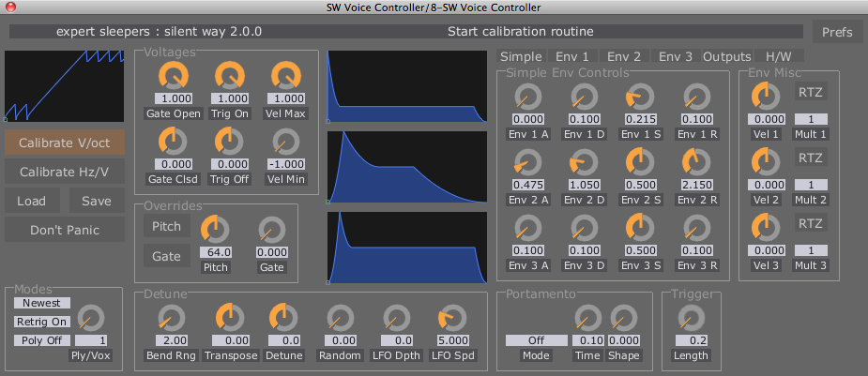Image resolution: width=868 pixels, height=376 pixels.
Task: Click the Env 2 R knob
Action: [x=697, y=162]
